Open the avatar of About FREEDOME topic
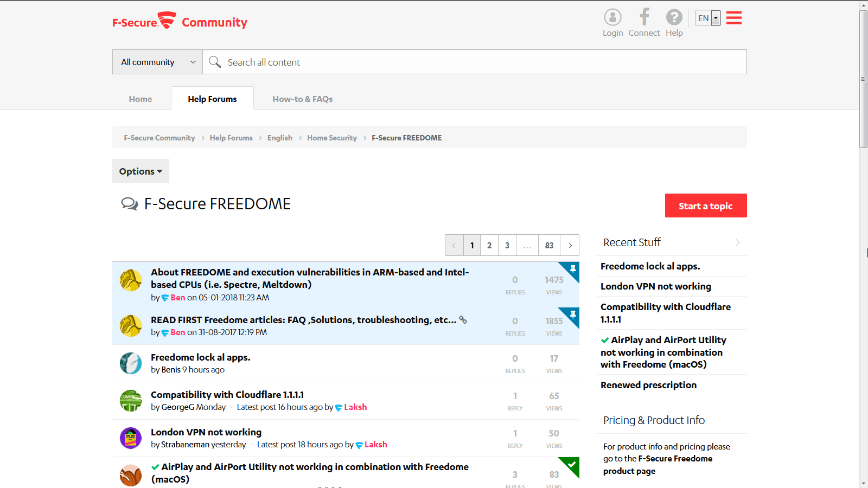Image resolution: width=868 pixels, height=488 pixels. coord(131,280)
